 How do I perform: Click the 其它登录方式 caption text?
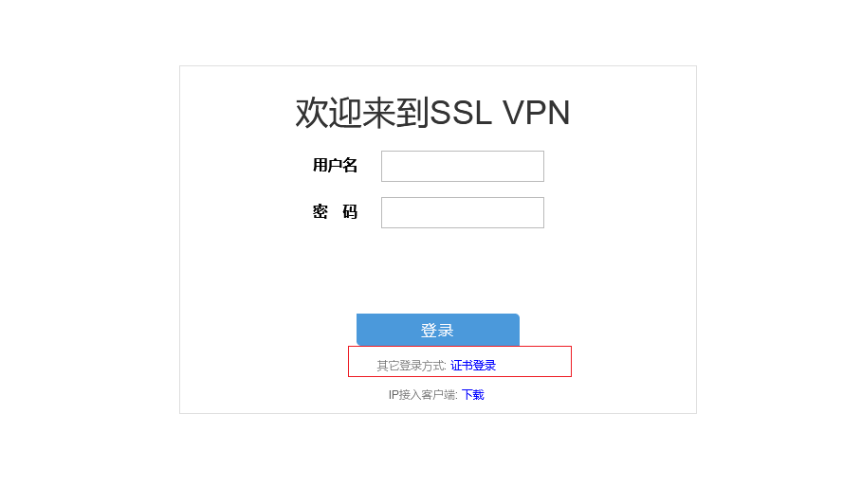(412, 366)
